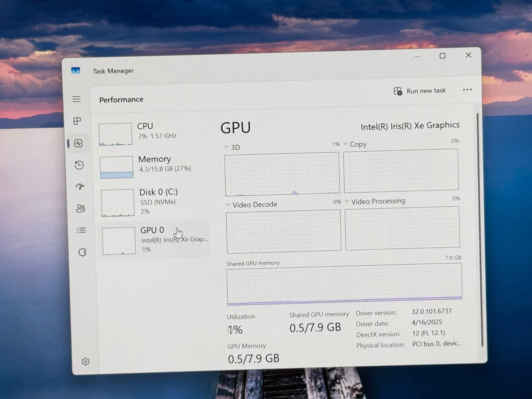The height and width of the screenshot is (399, 532).
Task: Open the App history page icon
Action: tap(79, 165)
